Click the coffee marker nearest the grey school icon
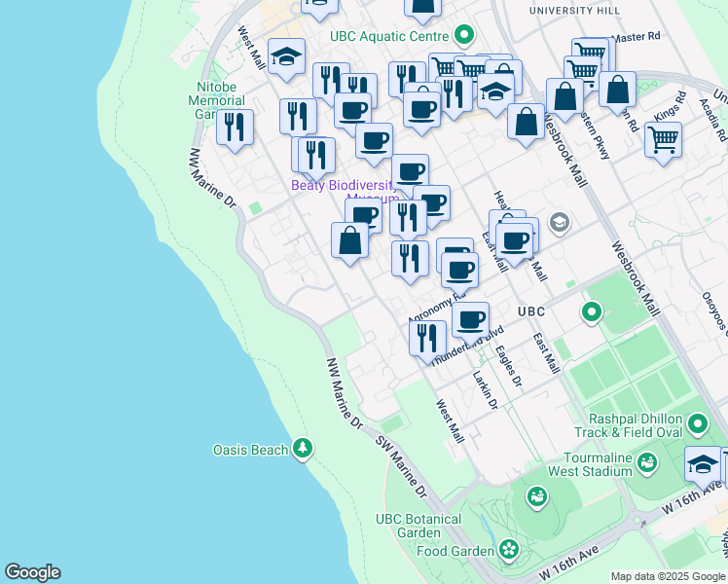 tap(515, 243)
